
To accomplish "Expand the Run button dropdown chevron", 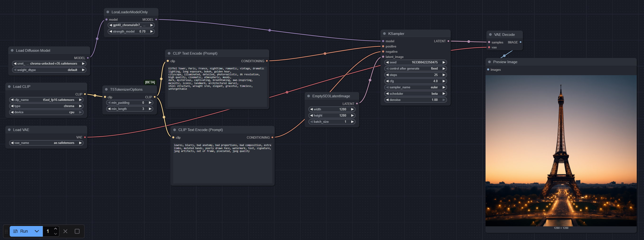I will [37, 231].
